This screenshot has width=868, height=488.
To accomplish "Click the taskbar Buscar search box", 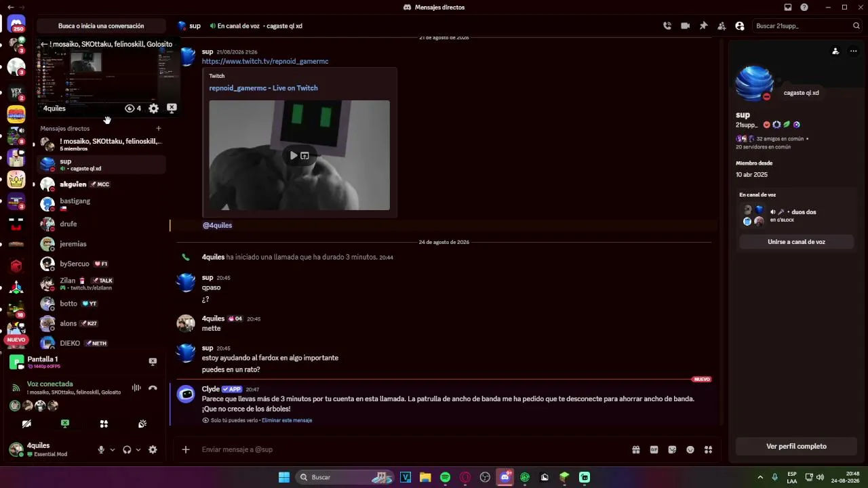I will pos(346,477).
